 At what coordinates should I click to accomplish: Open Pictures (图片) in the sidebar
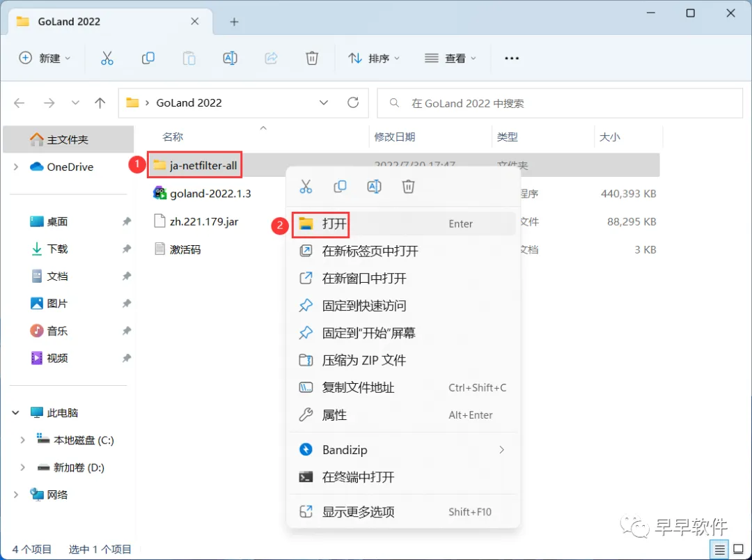tap(49, 304)
